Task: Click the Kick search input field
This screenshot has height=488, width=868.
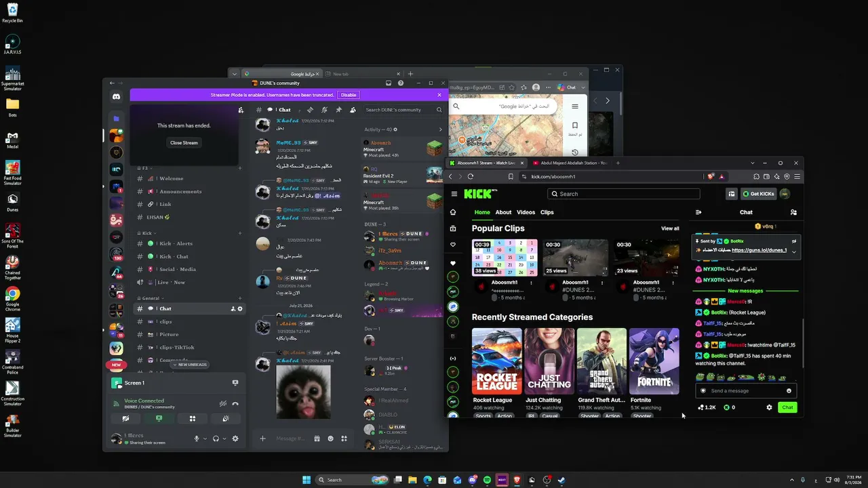Action: [624, 194]
